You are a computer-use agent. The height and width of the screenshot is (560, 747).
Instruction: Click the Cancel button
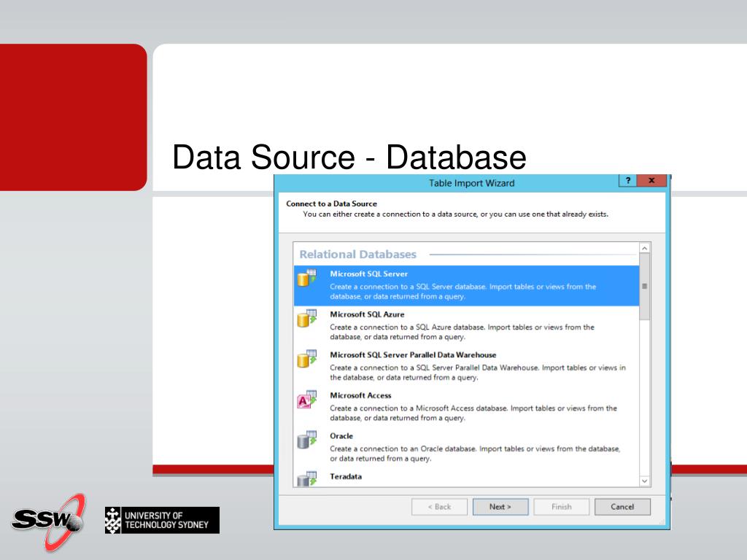point(622,507)
